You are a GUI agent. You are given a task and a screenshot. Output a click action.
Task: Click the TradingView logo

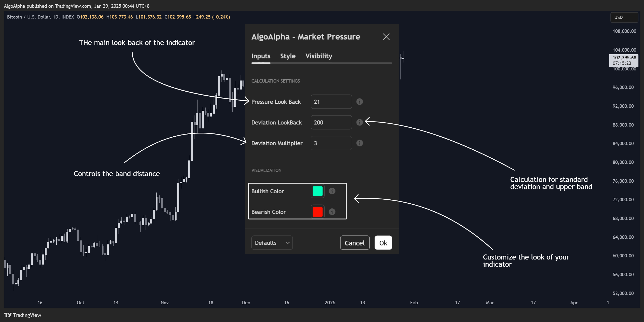pyautogui.click(x=22, y=315)
